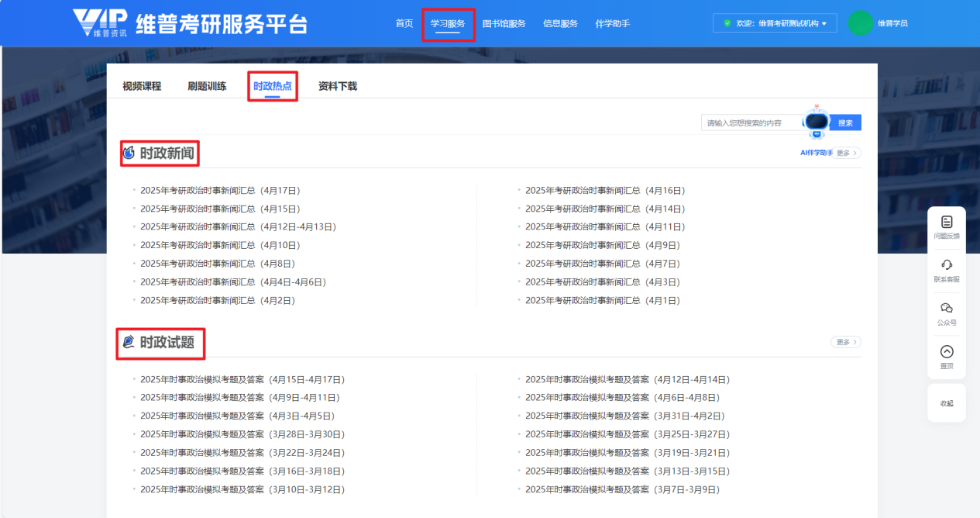Open the 4月17日 时事新闻汇总 link

coord(220,191)
